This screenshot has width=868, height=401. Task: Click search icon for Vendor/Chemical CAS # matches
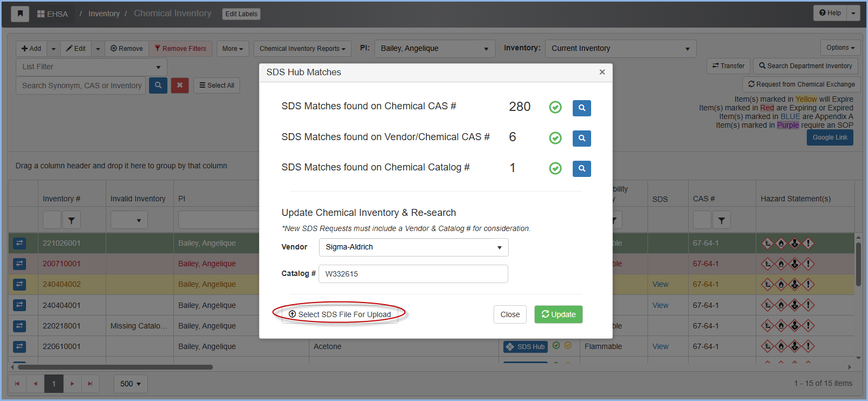(x=581, y=138)
